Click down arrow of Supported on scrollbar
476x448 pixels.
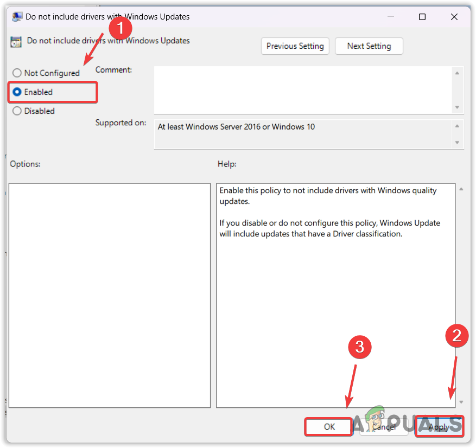click(x=458, y=143)
